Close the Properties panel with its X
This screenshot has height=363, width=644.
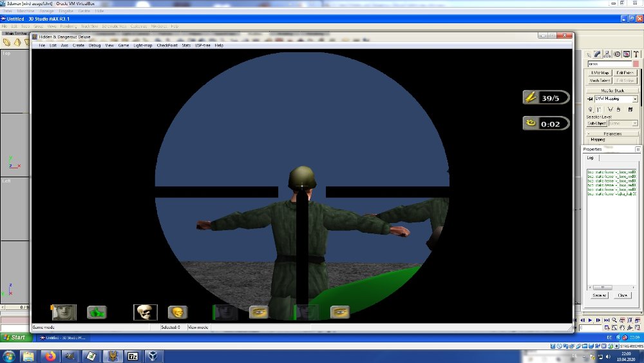pyautogui.click(x=638, y=149)
